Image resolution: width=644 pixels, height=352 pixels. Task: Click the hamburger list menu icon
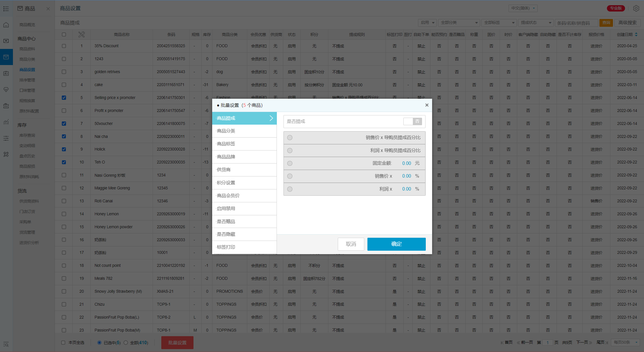click(6, 9)
